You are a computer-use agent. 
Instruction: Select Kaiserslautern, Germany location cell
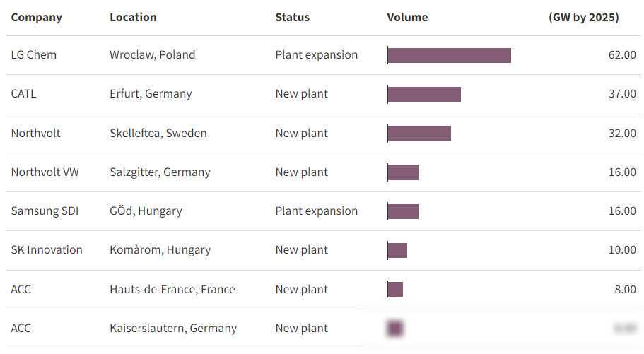coord(173,328)
